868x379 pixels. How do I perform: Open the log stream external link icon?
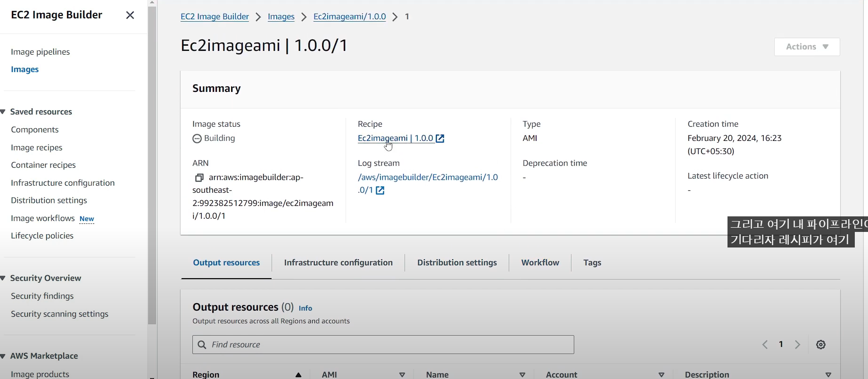380,190
